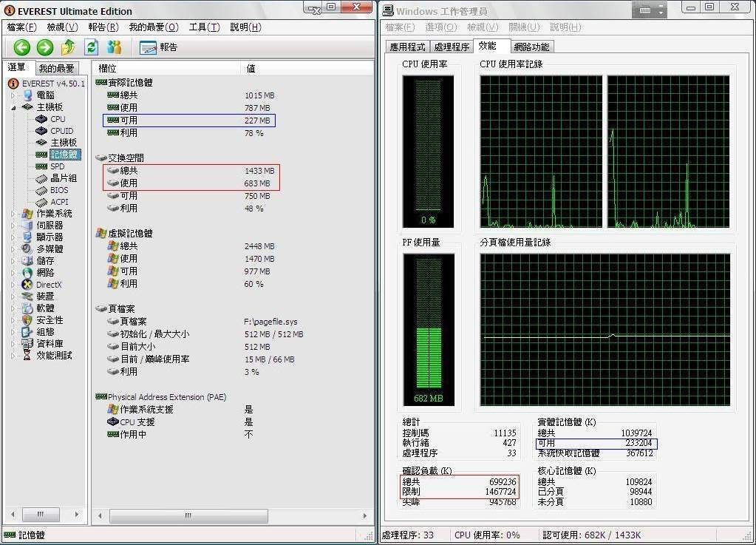Viewport: 756px width, 545px height.
Task: Click the EVEREST tree pane horizontal scrollbar thumb
Action: click(x=41, y=515)
